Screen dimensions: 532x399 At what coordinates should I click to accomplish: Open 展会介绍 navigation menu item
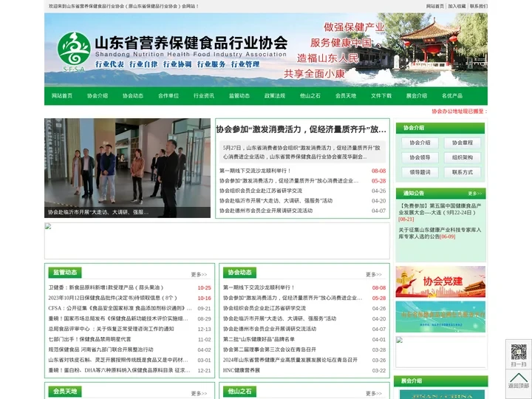[x=417, y=95]
